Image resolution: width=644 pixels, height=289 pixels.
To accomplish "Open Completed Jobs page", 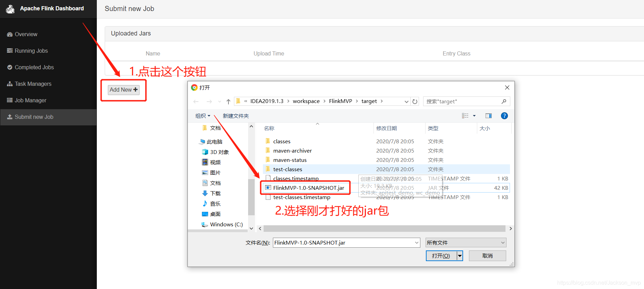I will [30, 67].
